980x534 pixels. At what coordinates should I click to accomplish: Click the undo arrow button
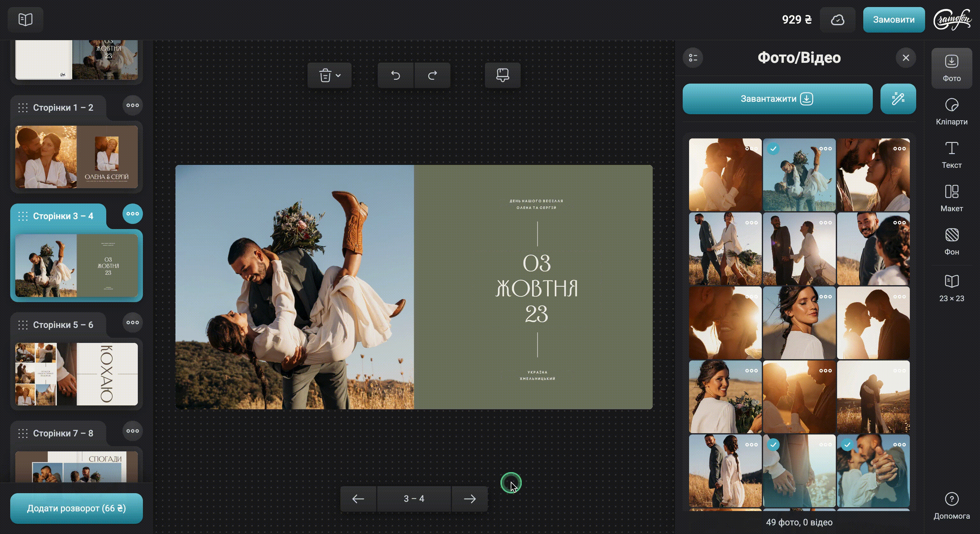coord(395,75)
